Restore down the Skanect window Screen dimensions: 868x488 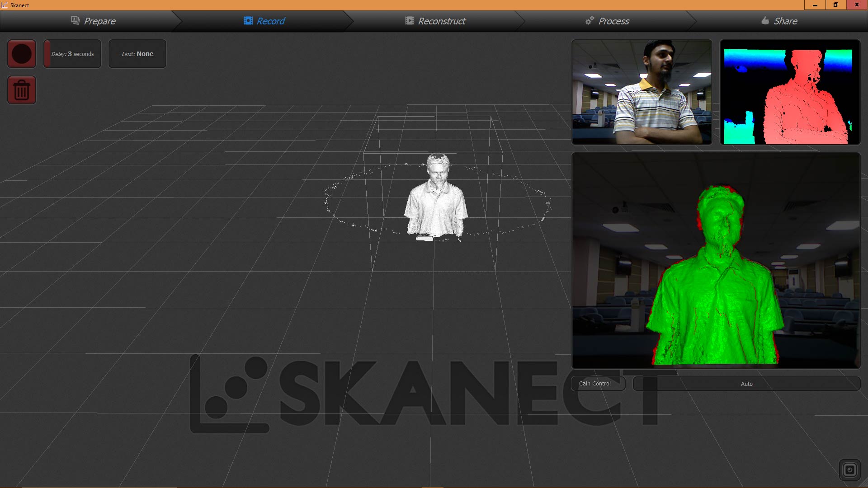(x=836, y=5)
